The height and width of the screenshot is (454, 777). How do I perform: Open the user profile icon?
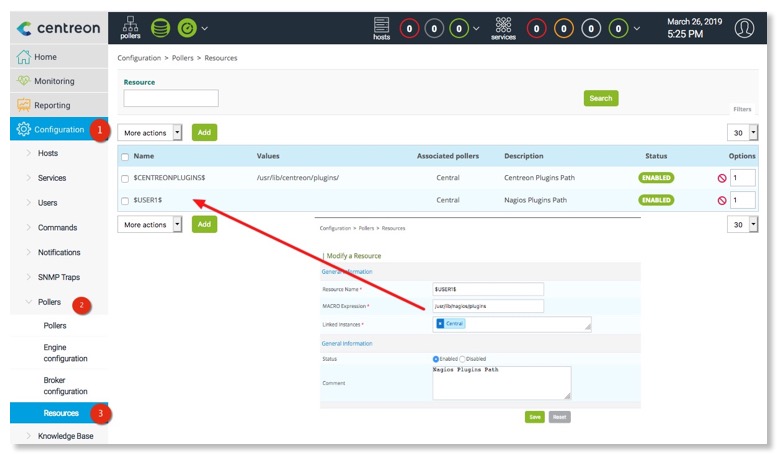click(744, 28)
